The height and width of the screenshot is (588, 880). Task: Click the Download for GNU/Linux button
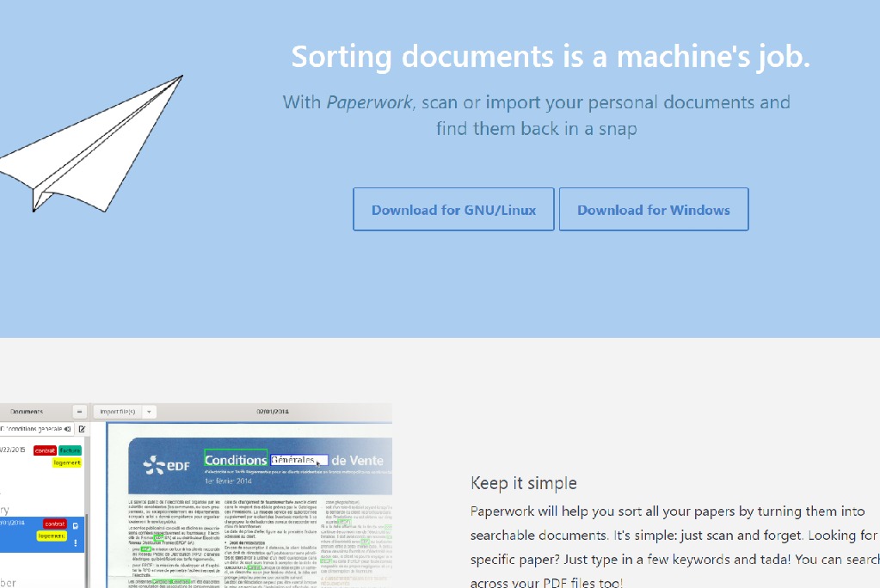[453, 209]
